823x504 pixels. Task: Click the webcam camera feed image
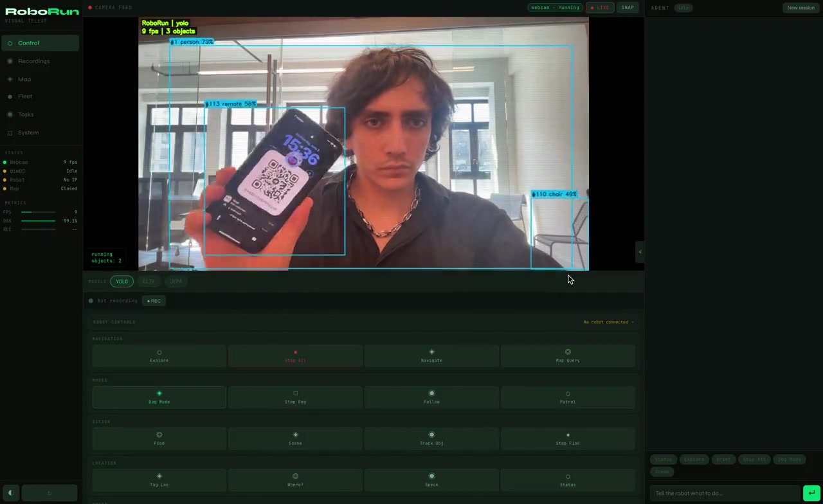coord(363,143)
